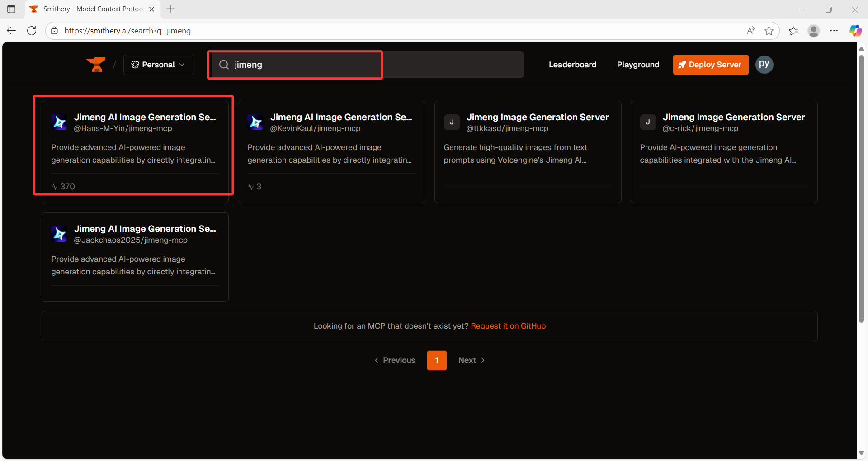Click the usage count 370
The width and height of the screenshot is (868, 461).
[x=63, y=187]
